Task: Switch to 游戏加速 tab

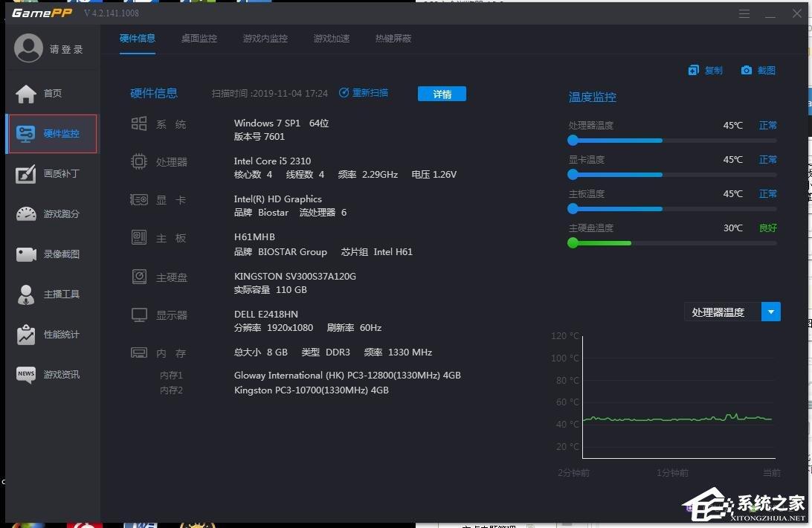Action: [332, 39]
